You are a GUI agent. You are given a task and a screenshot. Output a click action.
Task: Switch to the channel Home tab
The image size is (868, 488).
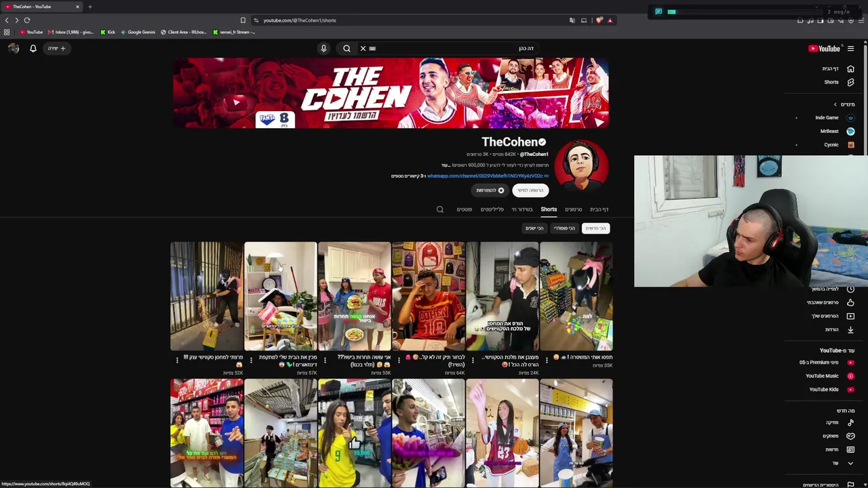(x=599, y=209)
